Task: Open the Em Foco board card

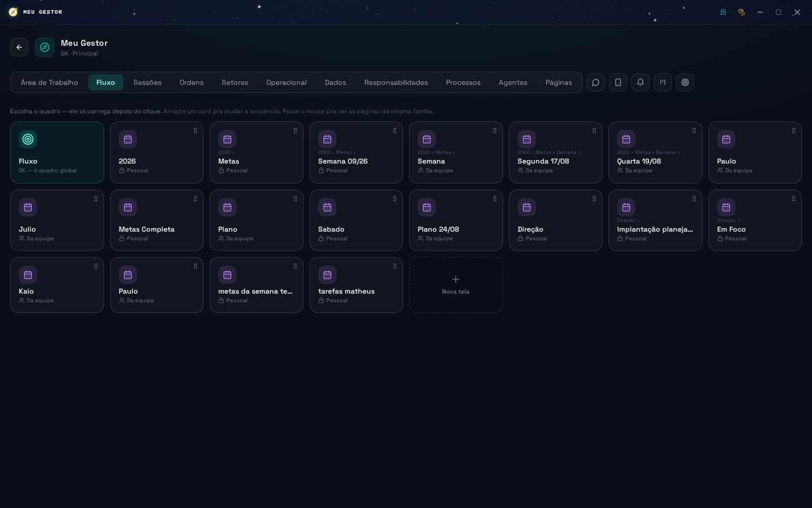Action: coord(755,220)
